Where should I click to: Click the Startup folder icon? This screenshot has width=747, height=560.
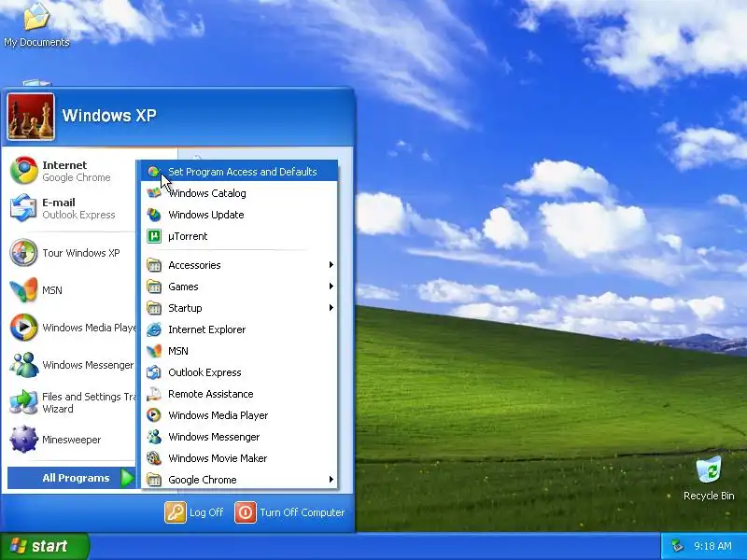(154, 308)
